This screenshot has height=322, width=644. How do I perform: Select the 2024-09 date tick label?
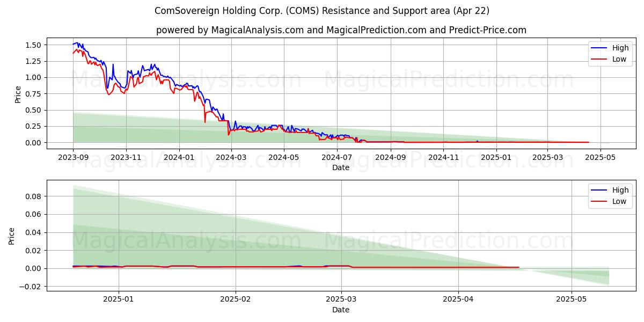(x=390, y=158)
